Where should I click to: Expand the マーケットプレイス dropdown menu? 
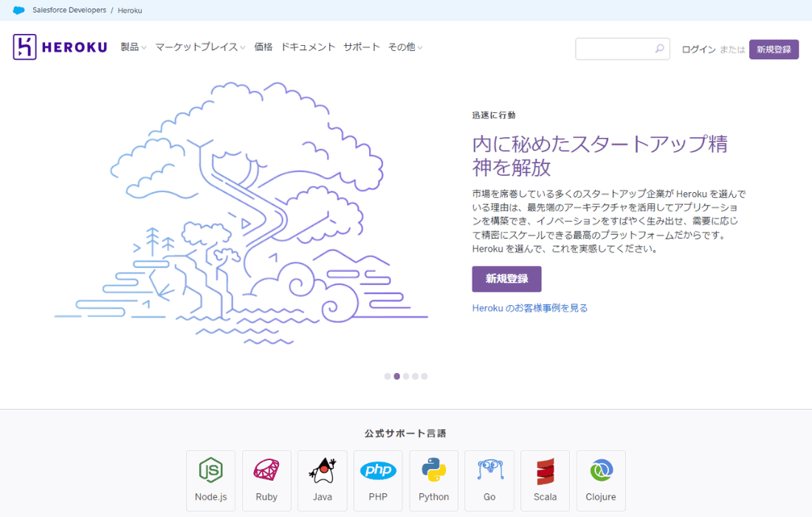click(x=200, y=47)
